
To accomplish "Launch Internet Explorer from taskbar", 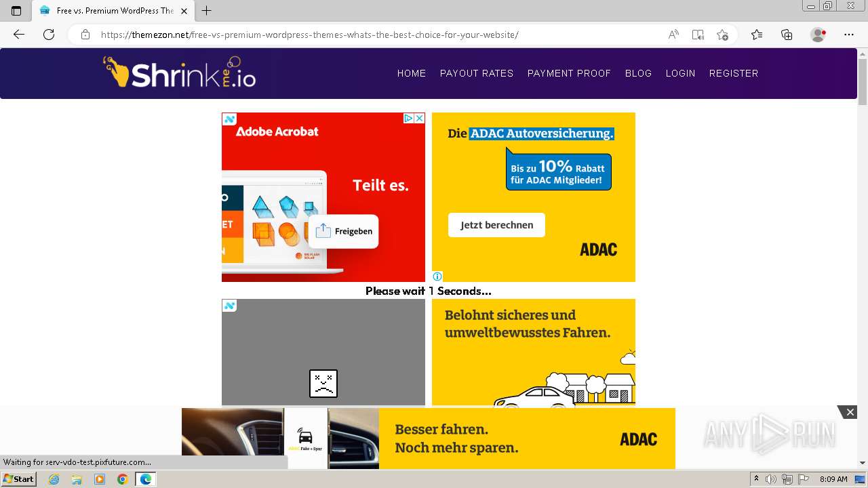I will [54, 479].
